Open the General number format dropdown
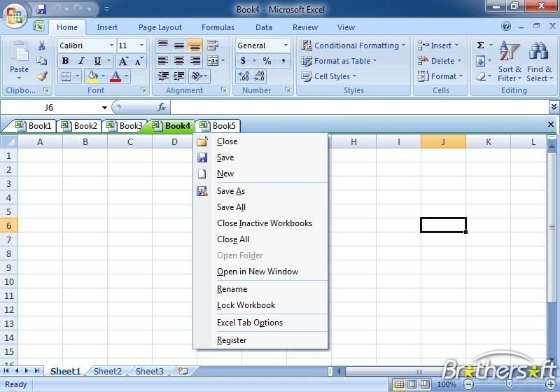This screenshot has width=560, height=392. point(286,45)
